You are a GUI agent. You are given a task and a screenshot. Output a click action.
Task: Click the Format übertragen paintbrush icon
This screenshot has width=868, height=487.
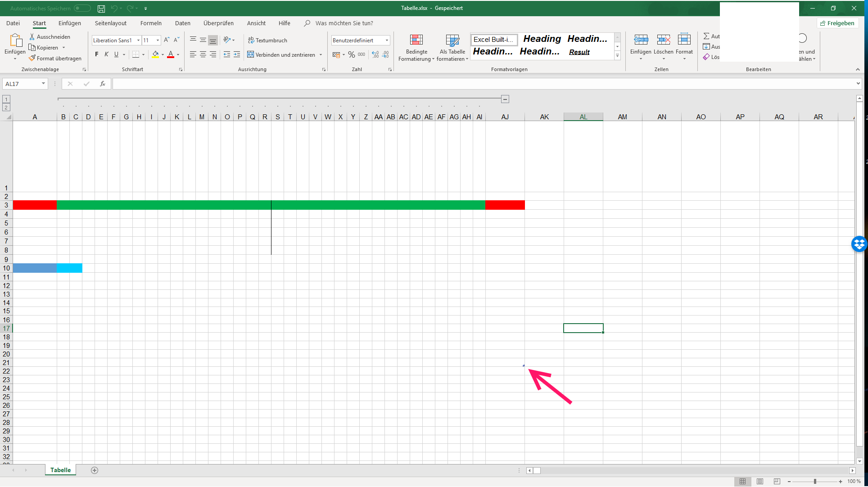pos(32,58)
